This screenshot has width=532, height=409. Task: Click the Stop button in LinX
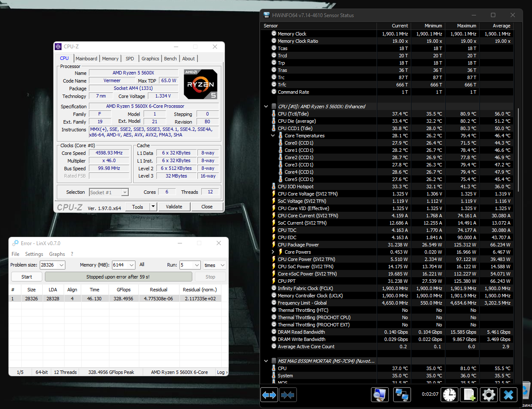click(210, 277)
